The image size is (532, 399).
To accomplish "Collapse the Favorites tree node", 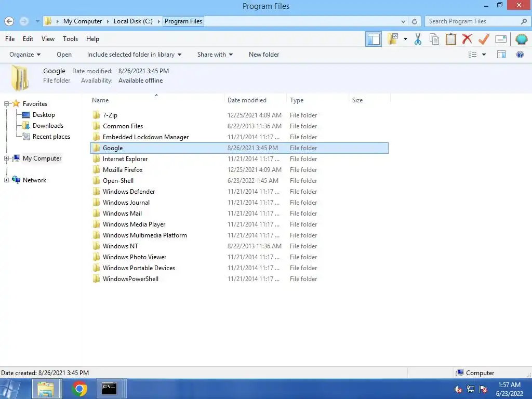I will [6, 104].
